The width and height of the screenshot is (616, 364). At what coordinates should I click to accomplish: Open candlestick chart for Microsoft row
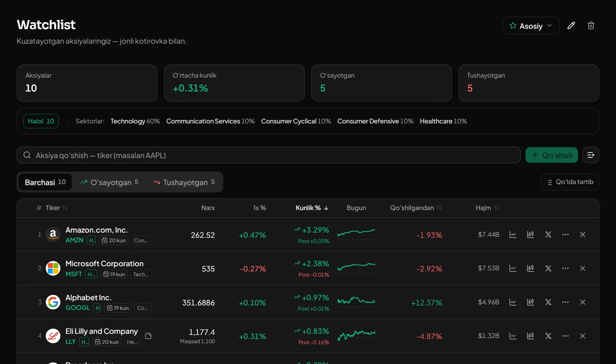(530, 268)
